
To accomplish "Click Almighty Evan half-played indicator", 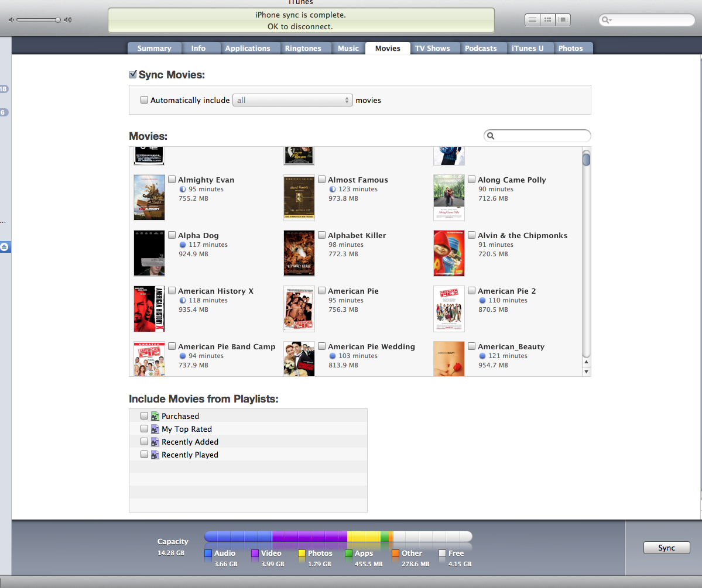I will tap(183, 190).
